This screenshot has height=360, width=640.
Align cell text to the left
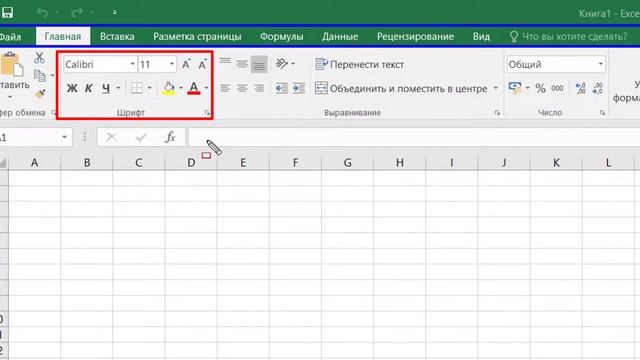pos(225,88)
